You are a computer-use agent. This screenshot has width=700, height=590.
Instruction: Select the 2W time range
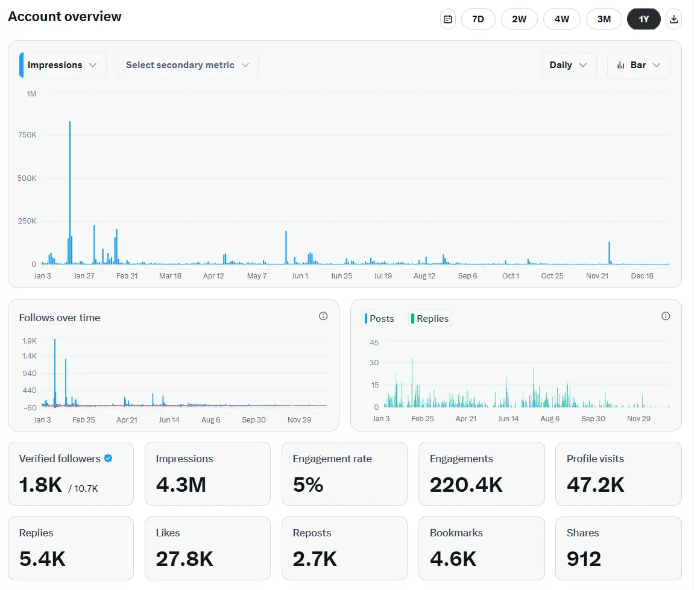(x=519, y=19)
